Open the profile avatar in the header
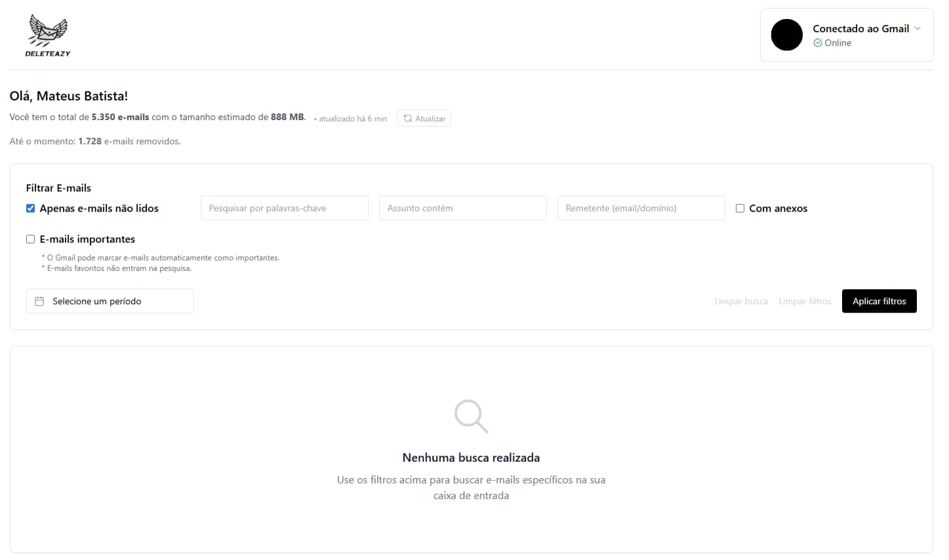The height and width of the screenshot is (560, 949). [786, 35]
